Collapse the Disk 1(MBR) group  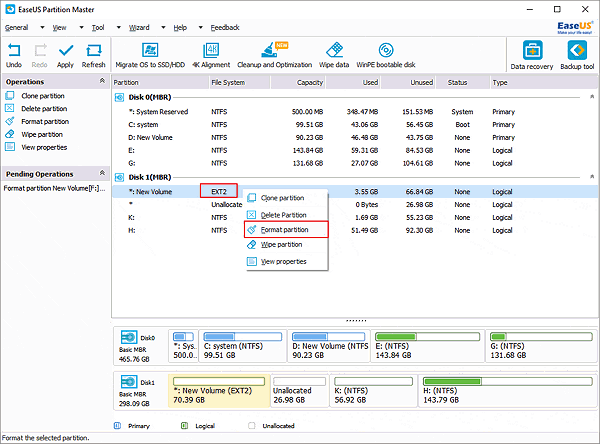pyautogui.click(x=592, y=177)
